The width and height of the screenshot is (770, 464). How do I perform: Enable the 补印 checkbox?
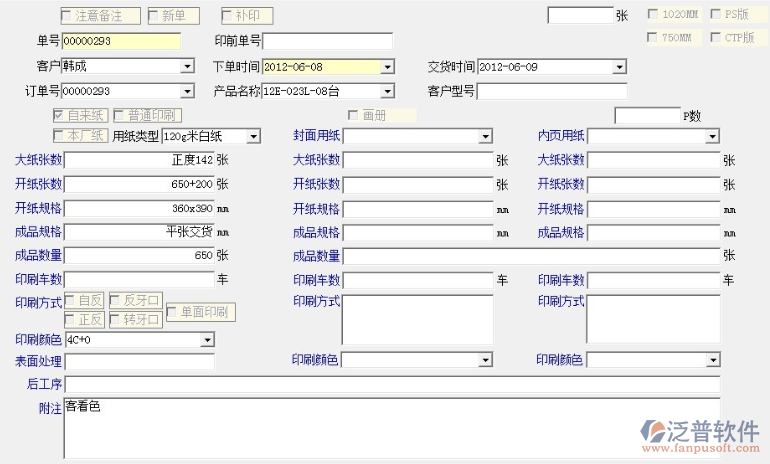(227, 17)
